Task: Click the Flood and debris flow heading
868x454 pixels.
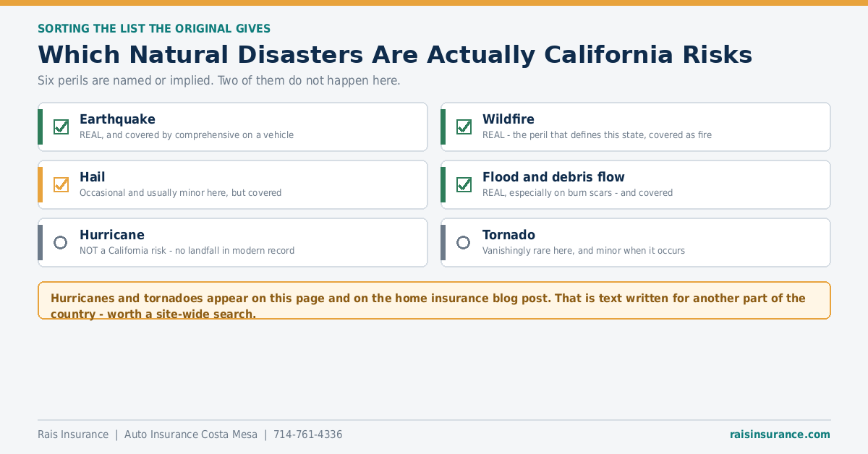Action: point(553,177)
